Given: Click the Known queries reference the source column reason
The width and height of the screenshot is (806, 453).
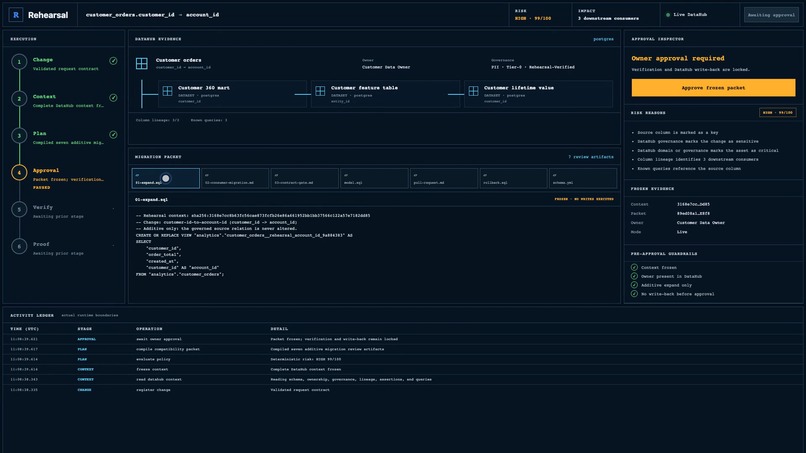Looking at the screenshot, I should pos(689,169).
